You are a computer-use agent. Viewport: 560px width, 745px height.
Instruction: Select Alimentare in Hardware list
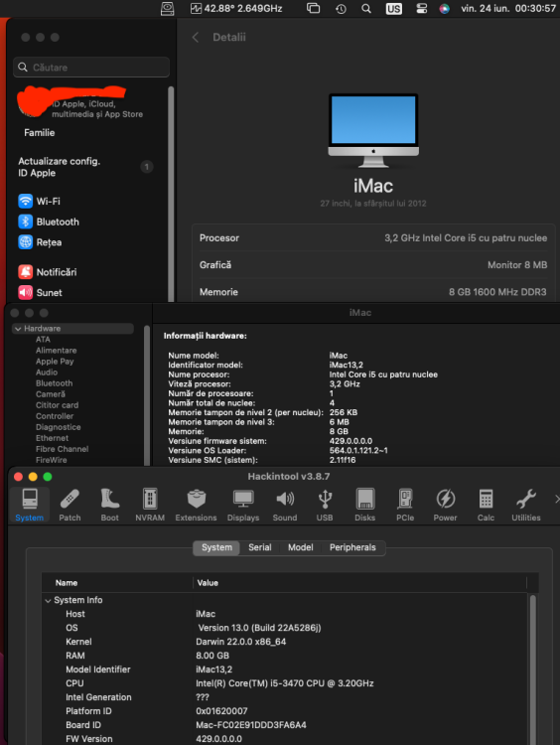56,351
